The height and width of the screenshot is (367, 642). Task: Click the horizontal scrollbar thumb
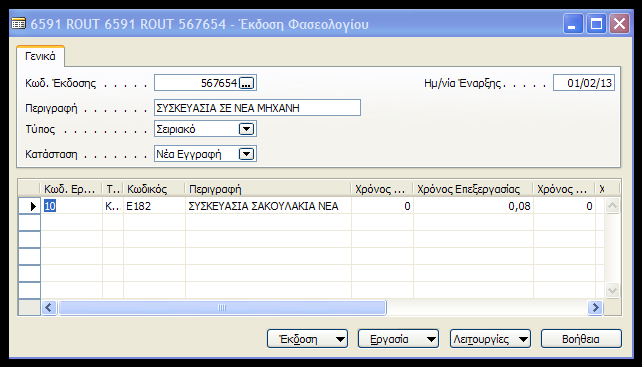(222, 307)
